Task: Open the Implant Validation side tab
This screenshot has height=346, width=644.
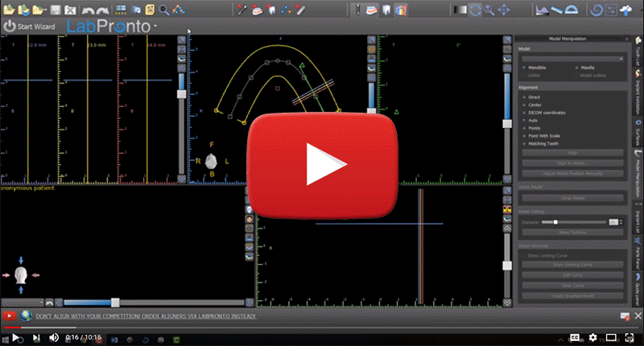Action: point(638,91)
